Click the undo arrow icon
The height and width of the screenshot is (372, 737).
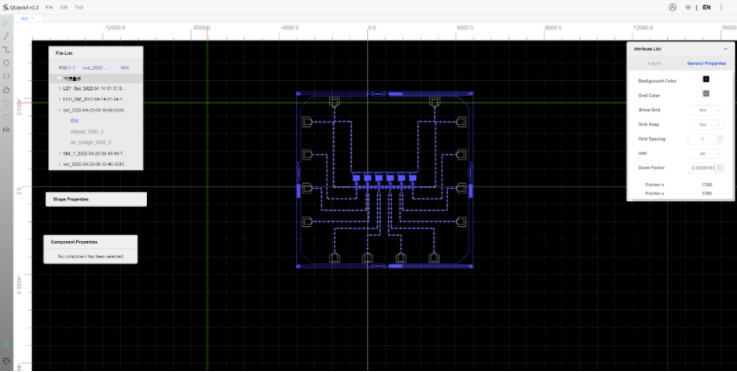[x=6, y=103]
